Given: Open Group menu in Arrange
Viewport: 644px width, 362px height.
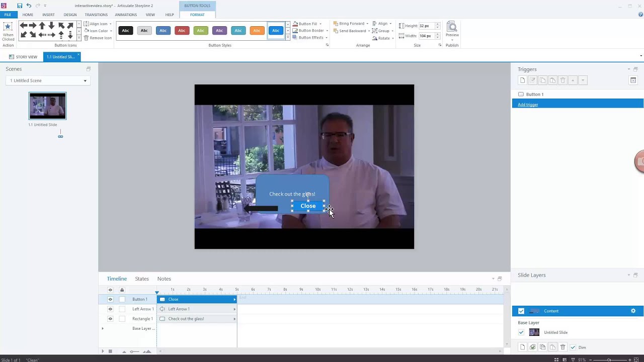Looking at the screenshot, I should tap(383, 31).
